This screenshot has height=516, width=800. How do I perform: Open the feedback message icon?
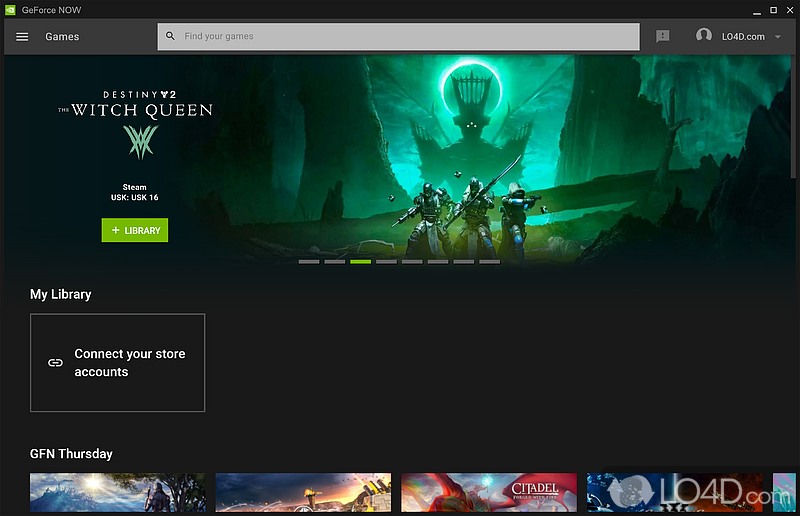pyautogui.click(x=662, y=36)
